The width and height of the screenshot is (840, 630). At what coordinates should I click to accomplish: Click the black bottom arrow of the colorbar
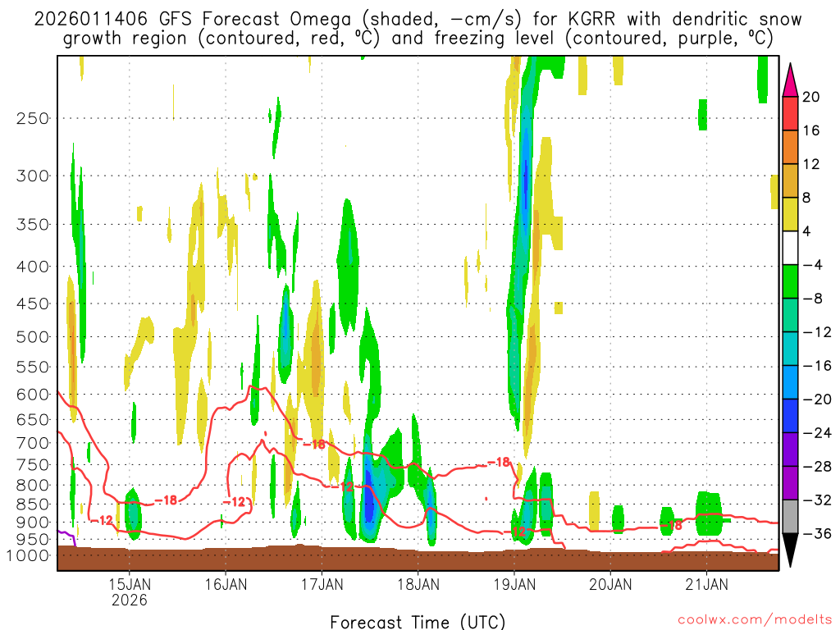pyautogui.click(x=790, y=550)
